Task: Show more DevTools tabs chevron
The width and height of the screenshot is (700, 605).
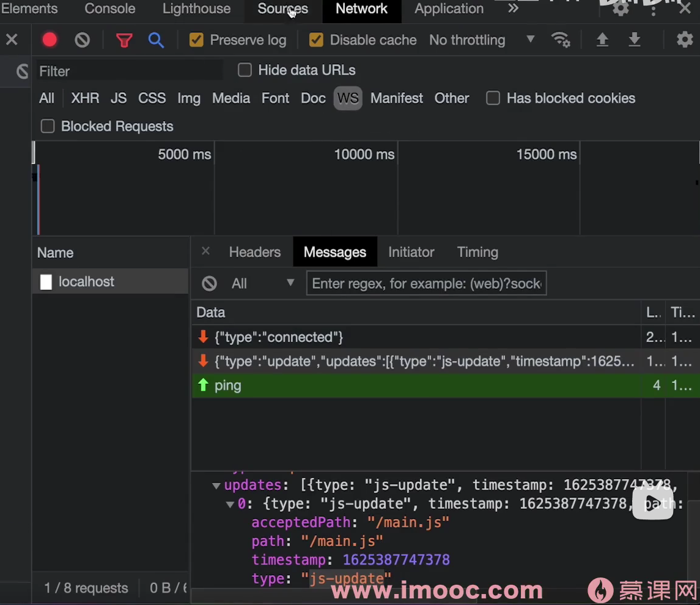Action: tap(514, 9)
